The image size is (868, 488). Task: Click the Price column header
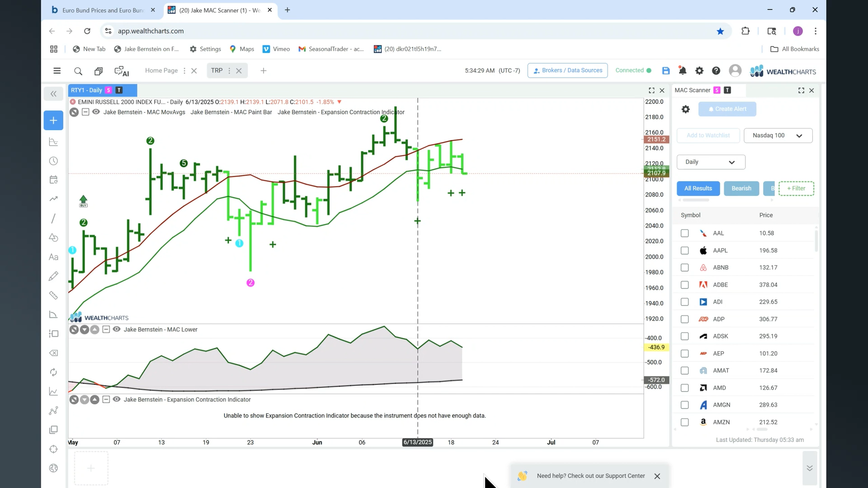click(766, 215)
